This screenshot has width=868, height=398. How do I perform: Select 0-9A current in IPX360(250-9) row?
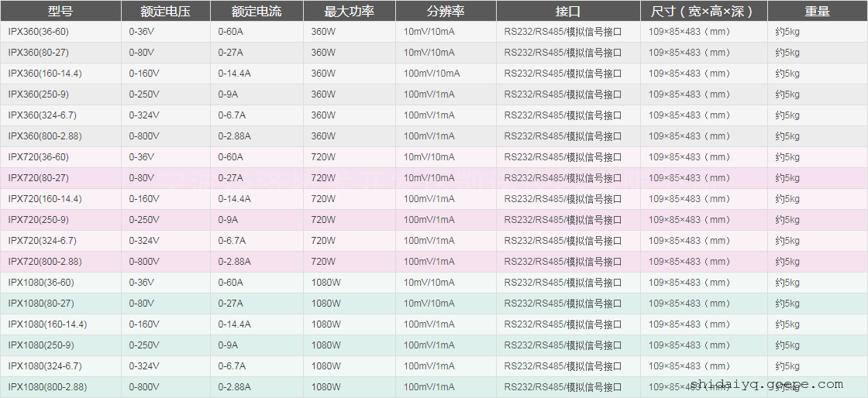[x=228, y=94]
